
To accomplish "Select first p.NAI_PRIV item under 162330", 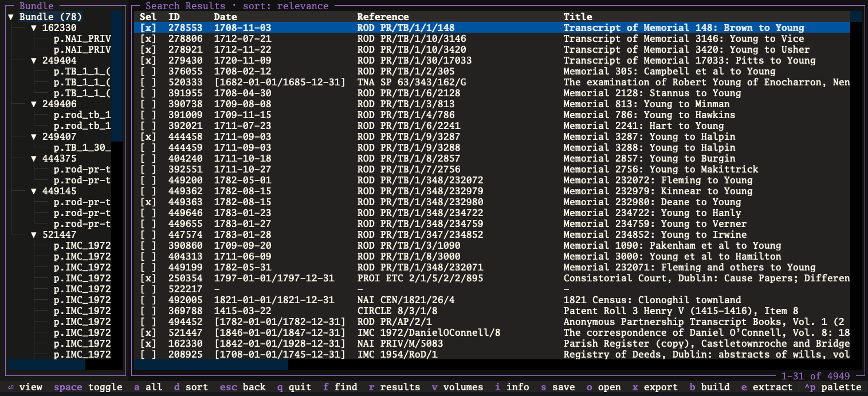I will (82, 38).
